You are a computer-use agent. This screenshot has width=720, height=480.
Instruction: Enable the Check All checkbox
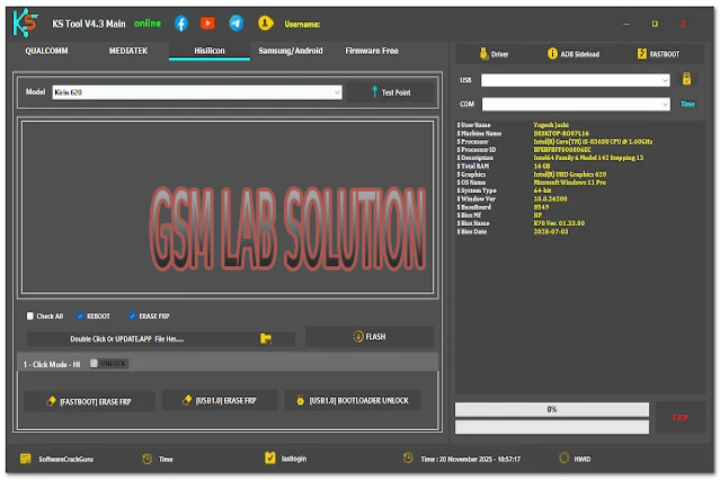point(31,316)
